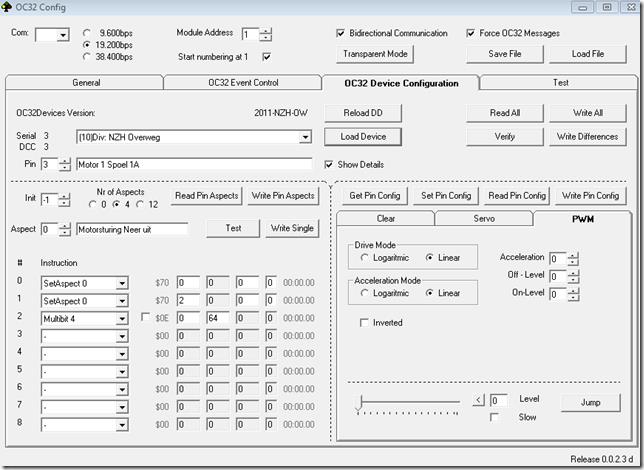Click the small left-arrow button beside Level
The width and height of the screenshot is (644, 470).
pos(478,400)
